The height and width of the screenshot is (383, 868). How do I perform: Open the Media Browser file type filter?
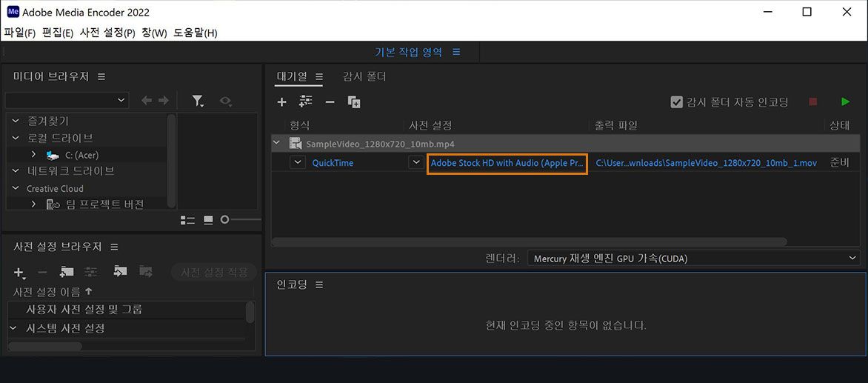point(198,101)
